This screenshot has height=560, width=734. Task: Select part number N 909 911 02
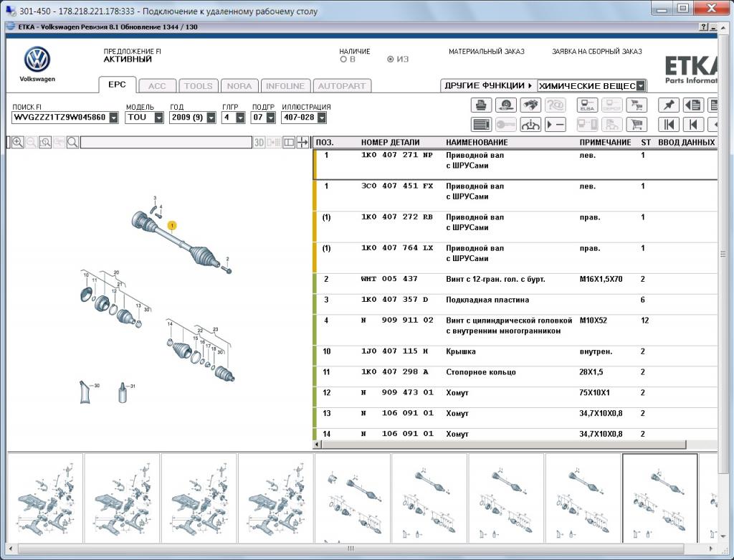397,321
